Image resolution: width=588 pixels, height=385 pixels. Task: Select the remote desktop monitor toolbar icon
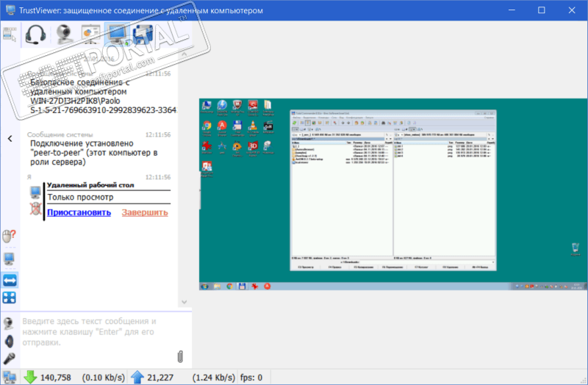point(117,35)
